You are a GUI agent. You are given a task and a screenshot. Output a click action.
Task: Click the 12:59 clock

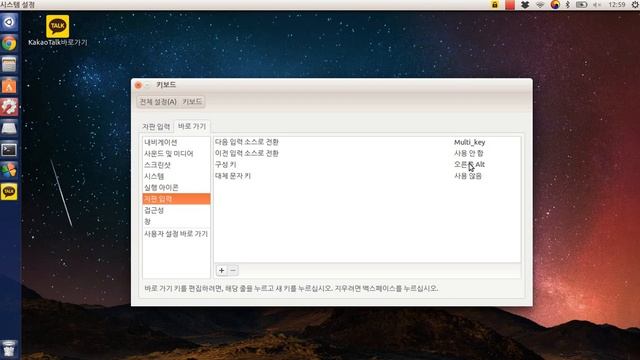coord(617,4)
